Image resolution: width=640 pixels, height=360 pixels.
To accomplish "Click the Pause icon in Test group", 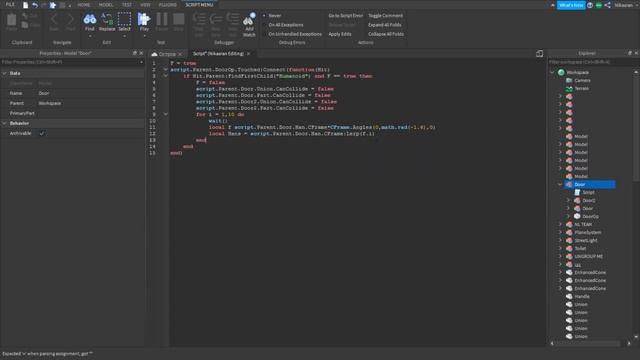I will pyautogui.click(x=162, y=19).
